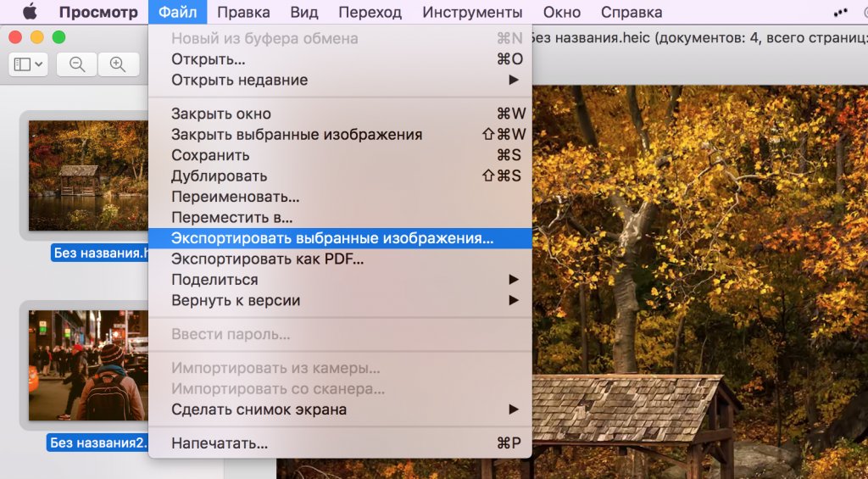Screen dimensions: 868x479
Task: Choose Переименовать from the menu
Action: click(235, 198)
